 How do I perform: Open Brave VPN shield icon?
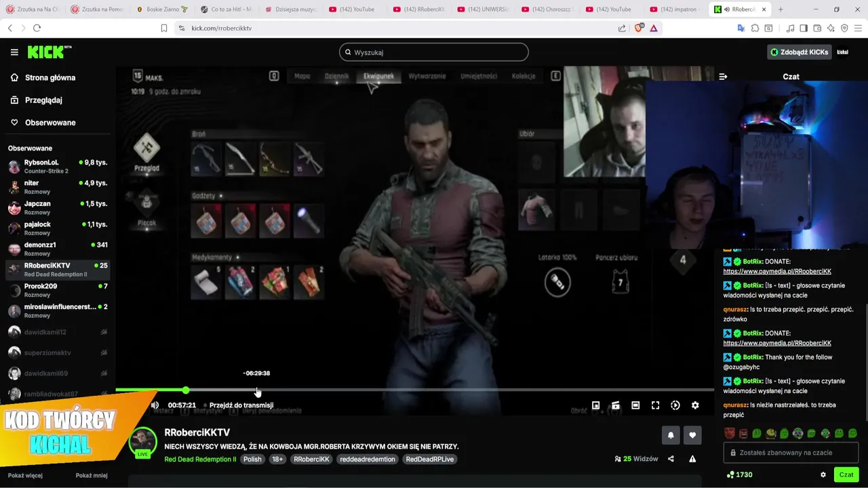pyautogui.click(x=844, y=28)
